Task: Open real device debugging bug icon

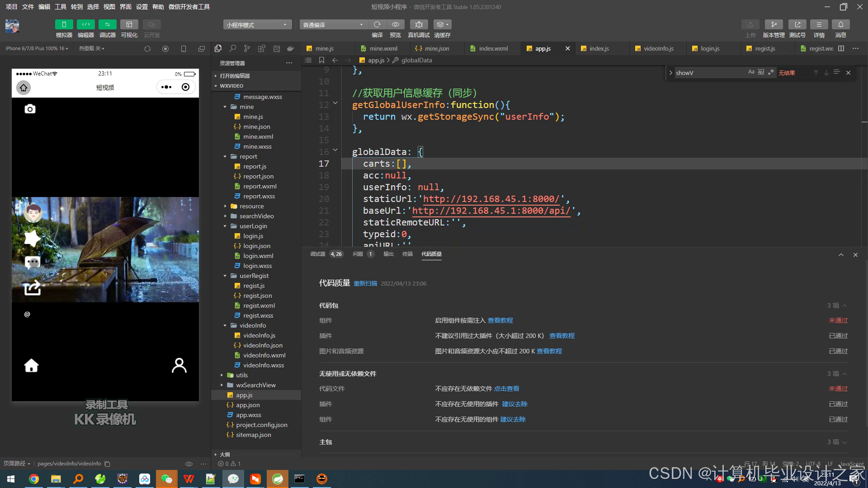Action: pyautogui.click(x=419, y=24)
